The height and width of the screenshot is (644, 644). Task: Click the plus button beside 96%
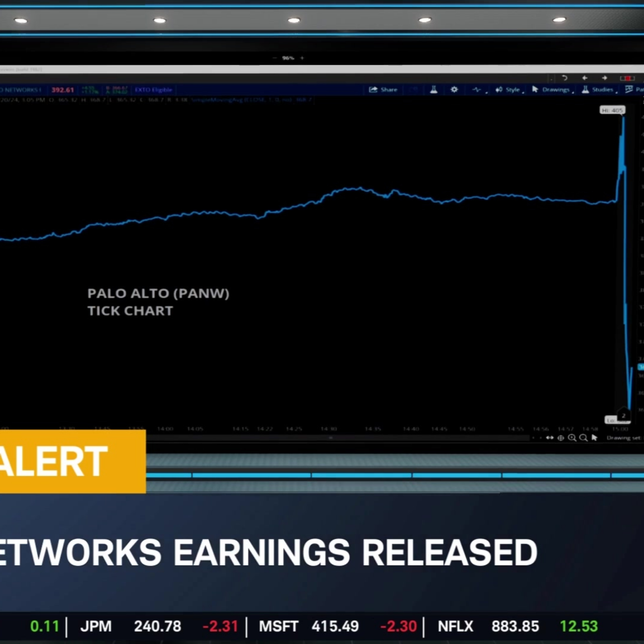(302, 58)
